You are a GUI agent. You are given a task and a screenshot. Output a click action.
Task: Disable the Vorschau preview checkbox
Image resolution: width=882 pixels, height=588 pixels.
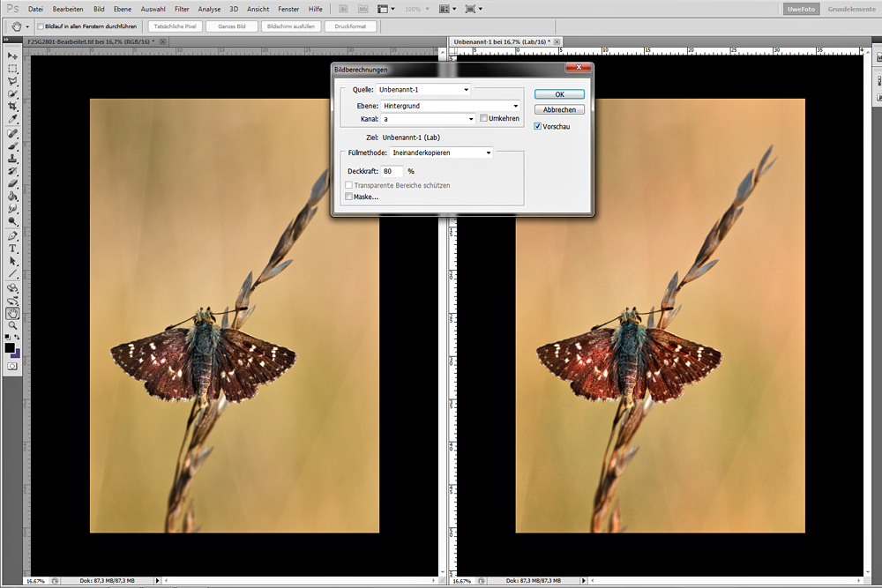click(538, 126)
